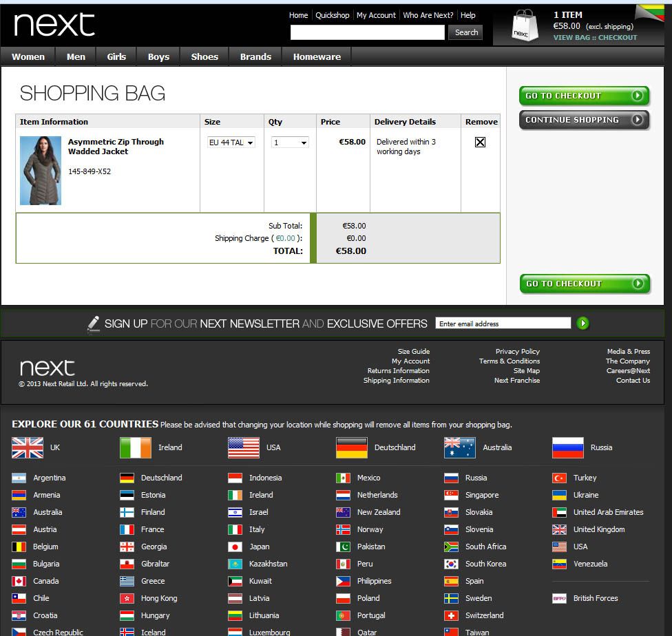
Task: Click the British Forces badge icon
Action: pos(559,598)
